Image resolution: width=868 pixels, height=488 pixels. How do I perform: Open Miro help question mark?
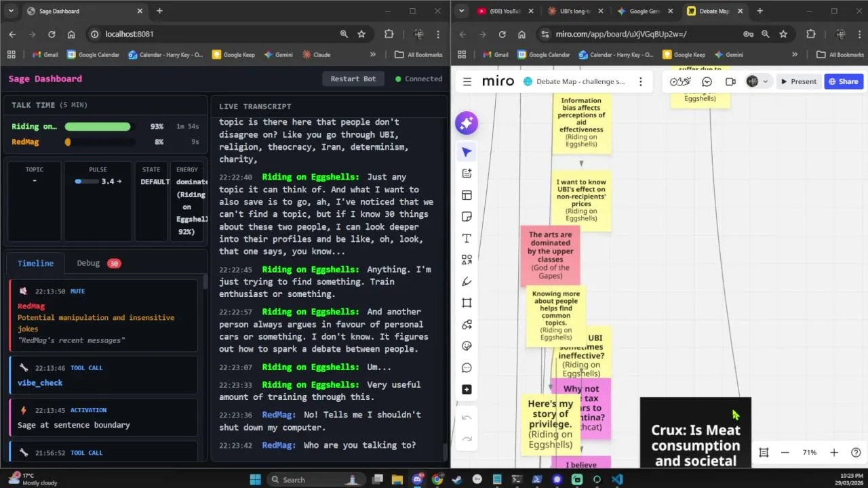click(x=856, y=453)
